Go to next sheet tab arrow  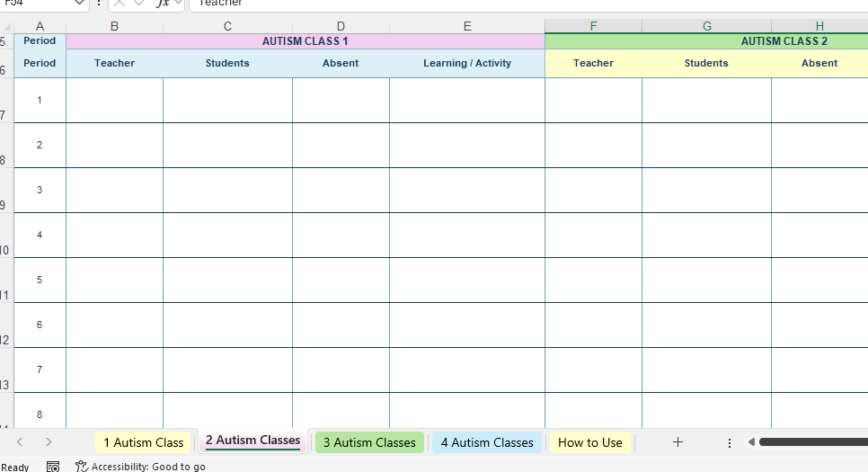coord(49,442)
